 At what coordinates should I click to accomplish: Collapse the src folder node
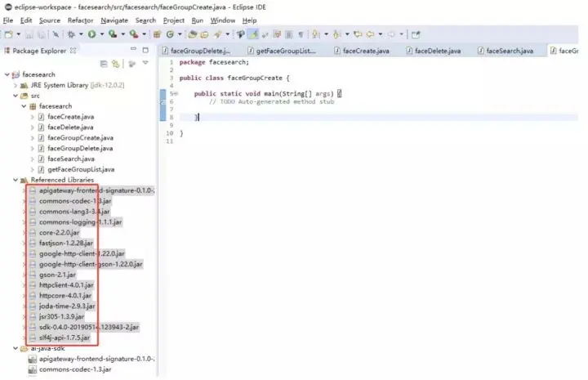pos(16,96)
